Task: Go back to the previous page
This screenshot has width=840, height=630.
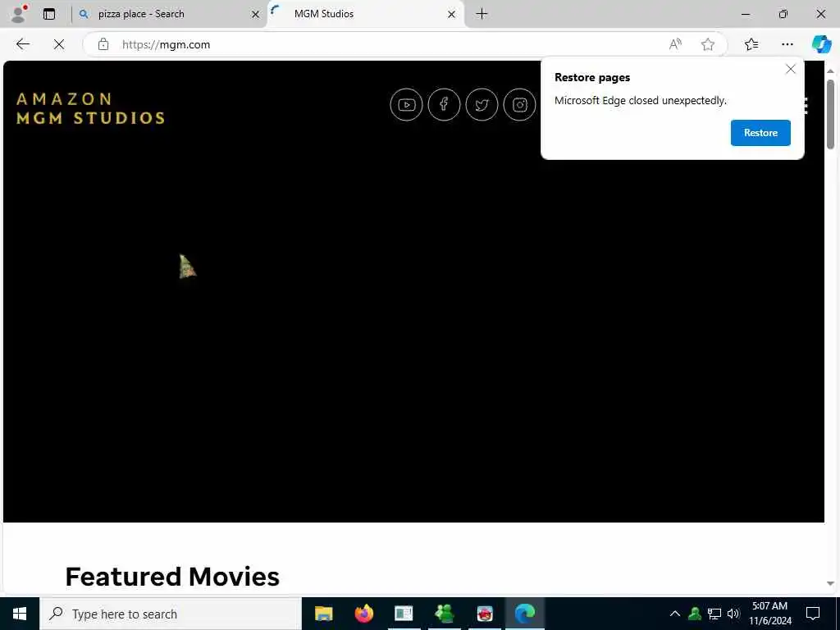Action: 22,44
